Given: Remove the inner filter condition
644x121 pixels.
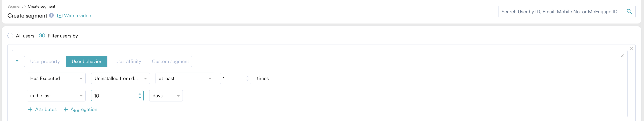Looking at the screenshot, I should 622,56.
